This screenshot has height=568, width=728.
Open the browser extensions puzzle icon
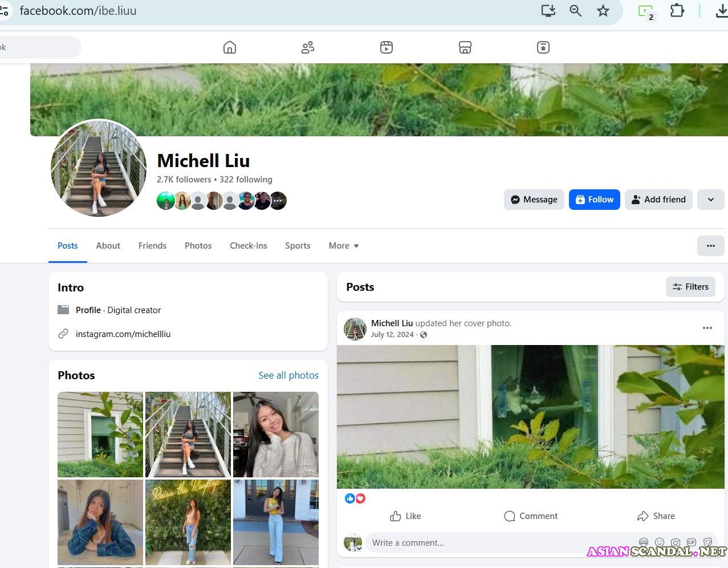point(677,11)
